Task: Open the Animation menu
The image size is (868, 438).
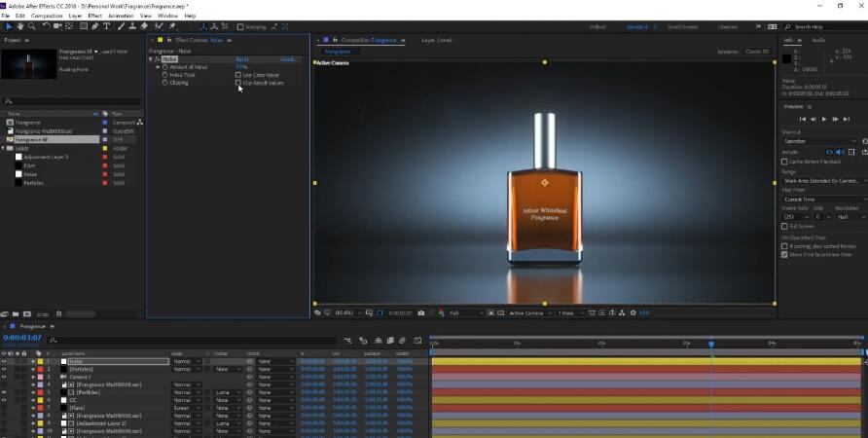Action: (122, 16)
